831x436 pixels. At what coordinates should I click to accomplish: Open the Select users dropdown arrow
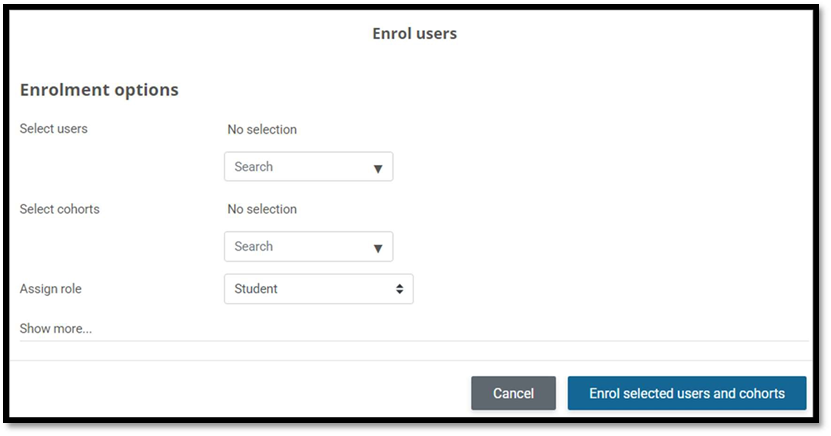378,168
